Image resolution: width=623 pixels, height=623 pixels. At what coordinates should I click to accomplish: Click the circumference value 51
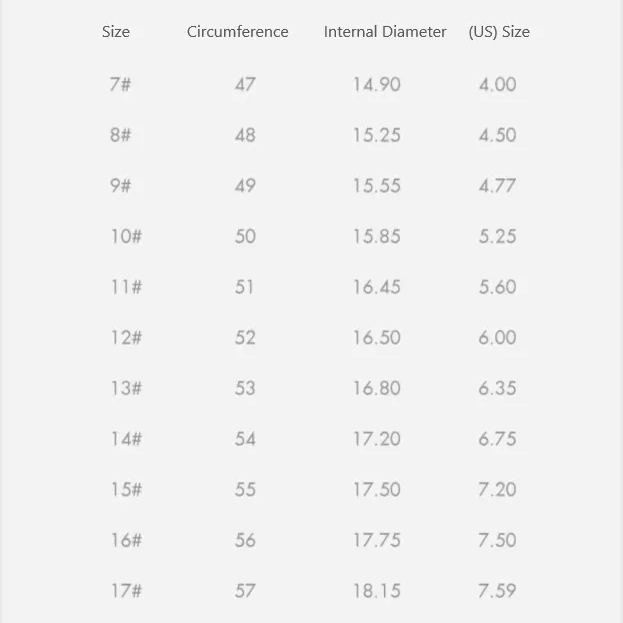click(245, 287)
